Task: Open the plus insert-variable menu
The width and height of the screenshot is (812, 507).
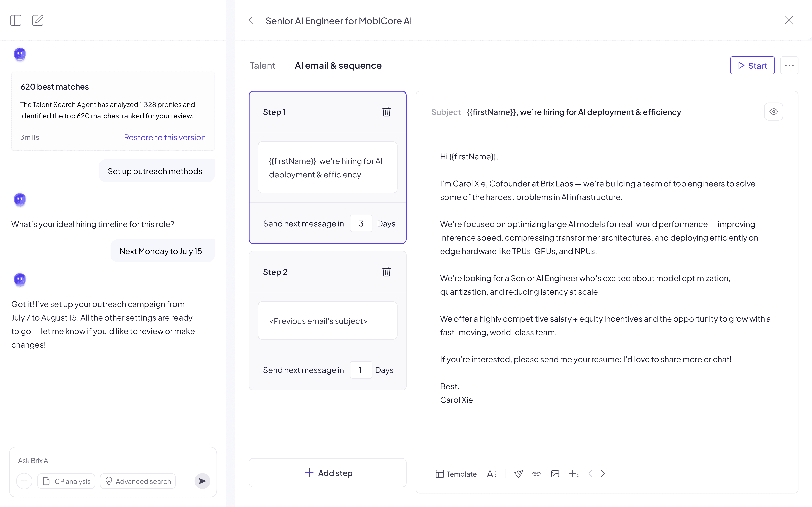Action: pos(573,473)
